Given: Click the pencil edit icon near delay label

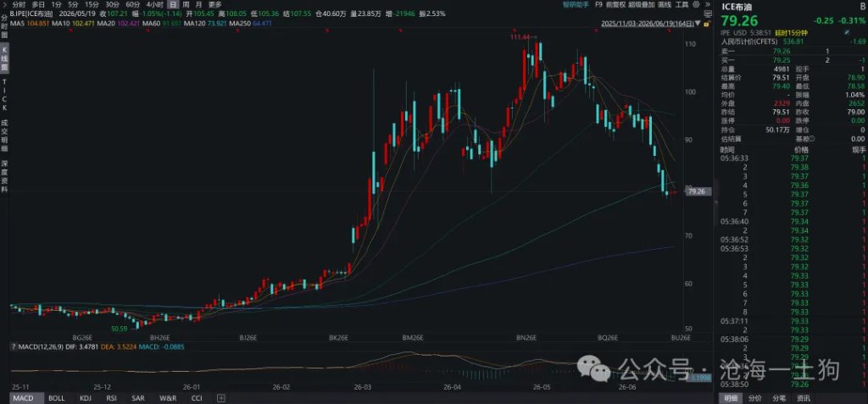Looking at the screenshot, I should (x=847, y=33).
